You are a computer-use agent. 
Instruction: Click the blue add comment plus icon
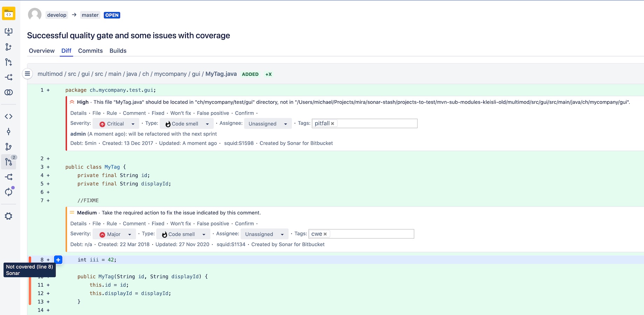pos(58,260)
